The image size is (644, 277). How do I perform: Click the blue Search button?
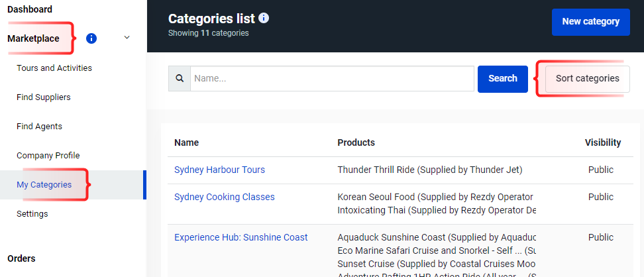[x=503, y=79]
